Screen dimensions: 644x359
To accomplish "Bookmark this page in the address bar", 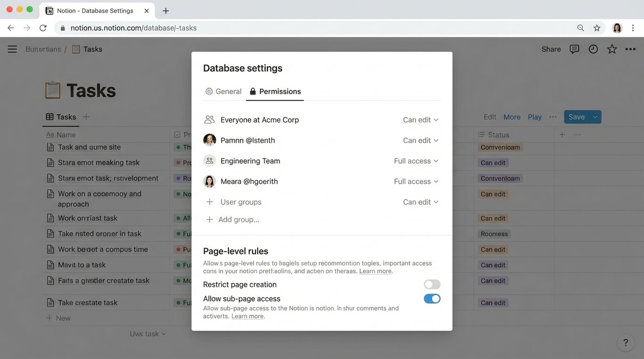I will (597, 28).
